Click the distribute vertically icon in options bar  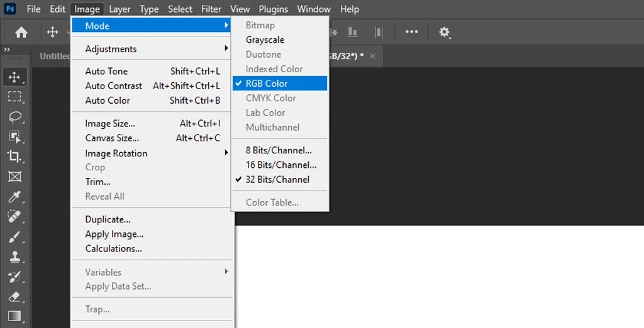379,32
